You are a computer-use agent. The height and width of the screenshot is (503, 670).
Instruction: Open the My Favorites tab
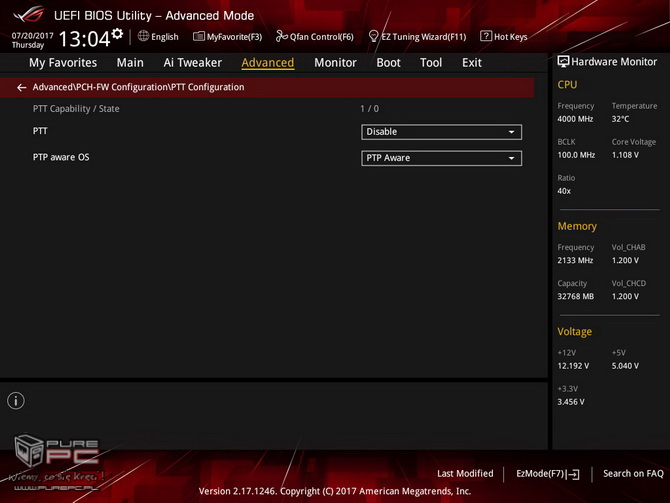click(x=63, y=63)
